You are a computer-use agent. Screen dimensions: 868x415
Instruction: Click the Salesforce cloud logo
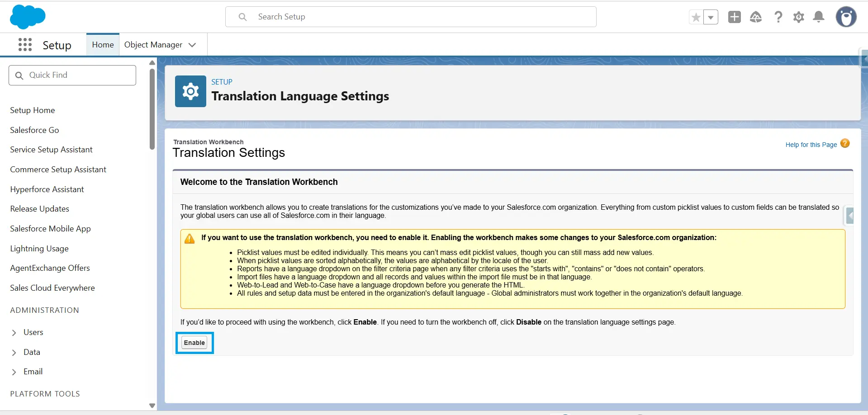click(28, 17)
